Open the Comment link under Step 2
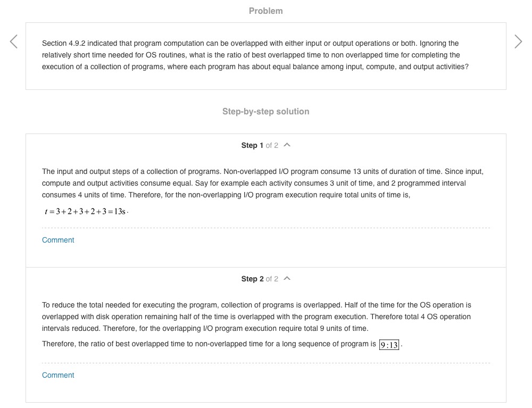 pyautogui.click(x=58, y=375)
